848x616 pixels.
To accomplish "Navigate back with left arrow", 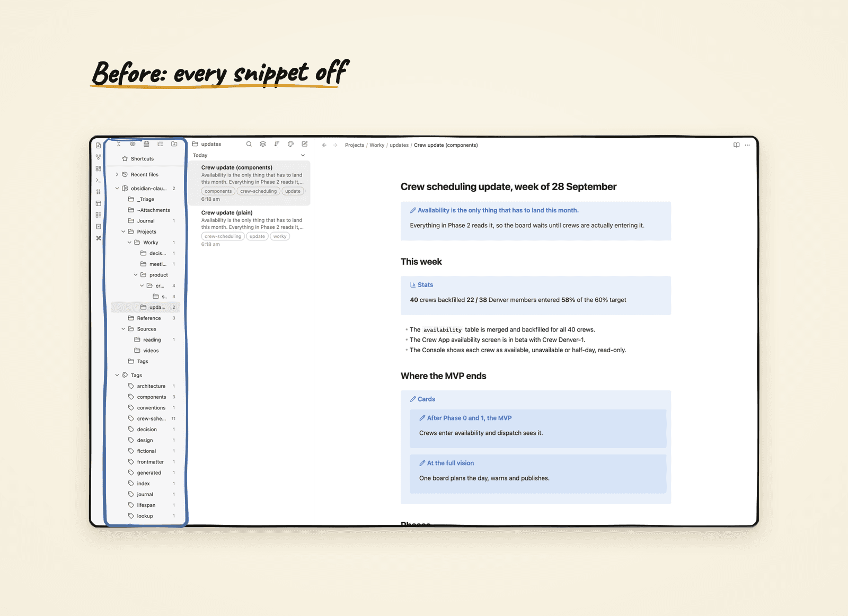I will [x=324, y=145].
